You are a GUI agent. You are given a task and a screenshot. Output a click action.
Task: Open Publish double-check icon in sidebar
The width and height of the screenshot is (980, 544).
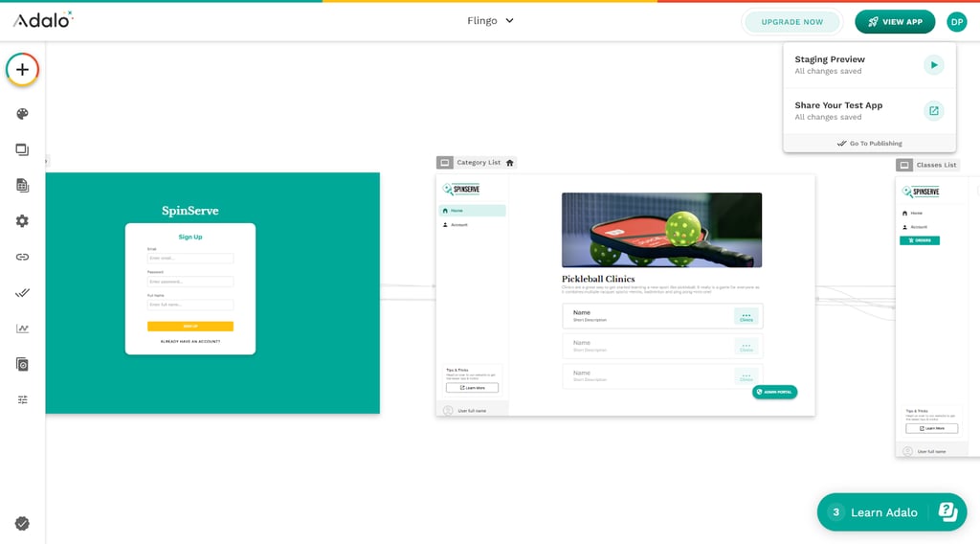[23, 293]
